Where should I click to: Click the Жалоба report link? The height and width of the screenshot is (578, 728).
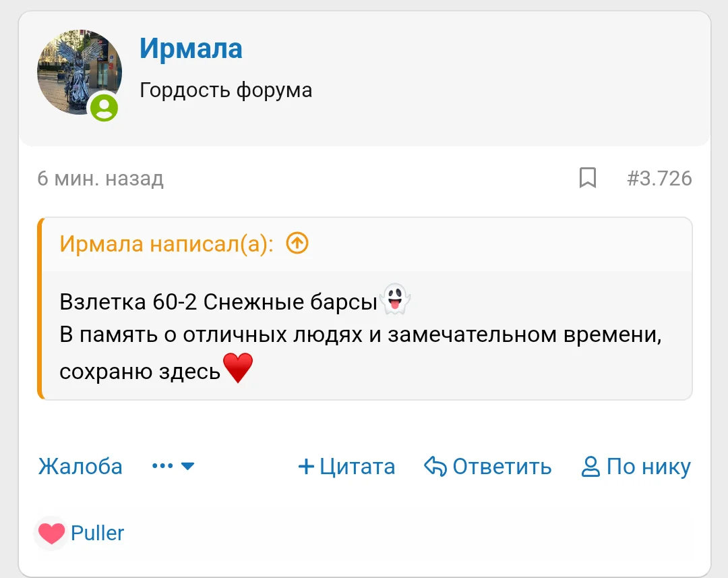pyautogui.click(x=80, y=465)
